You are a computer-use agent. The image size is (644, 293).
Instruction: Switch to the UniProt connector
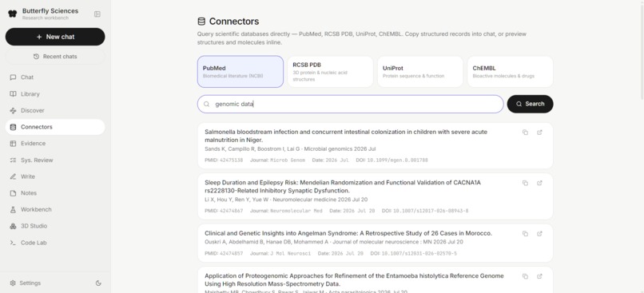pos(420,72)
